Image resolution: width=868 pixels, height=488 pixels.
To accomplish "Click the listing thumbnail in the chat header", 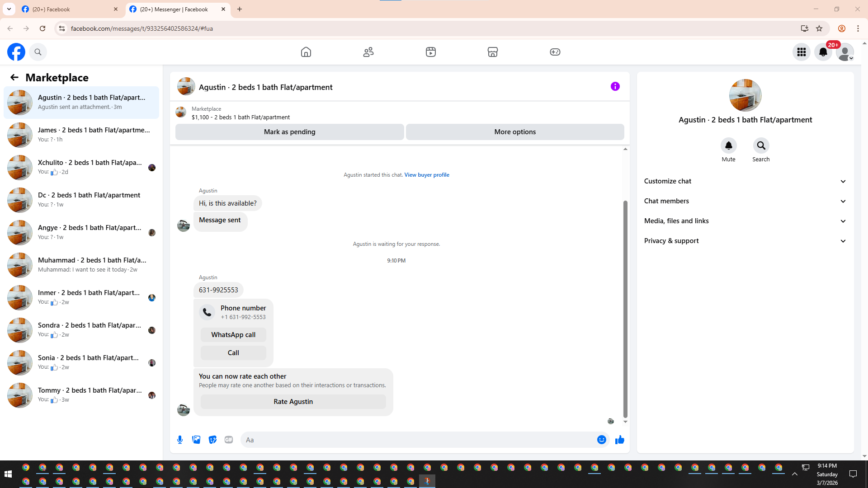I will click(186, 86).
